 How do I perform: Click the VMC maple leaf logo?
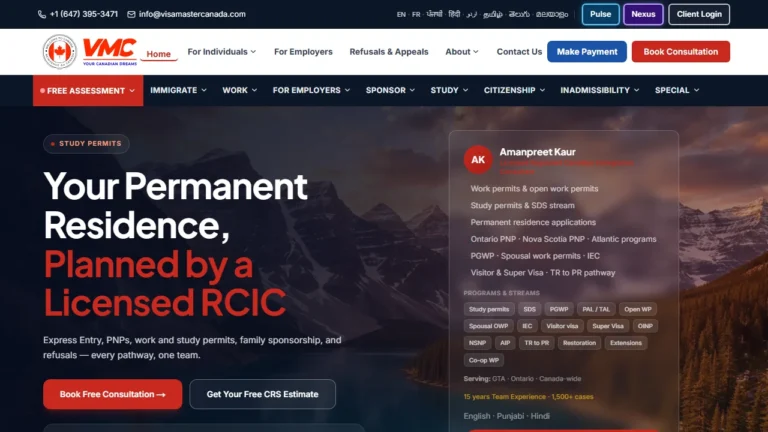pyautogui.click(x=59, y=51)
